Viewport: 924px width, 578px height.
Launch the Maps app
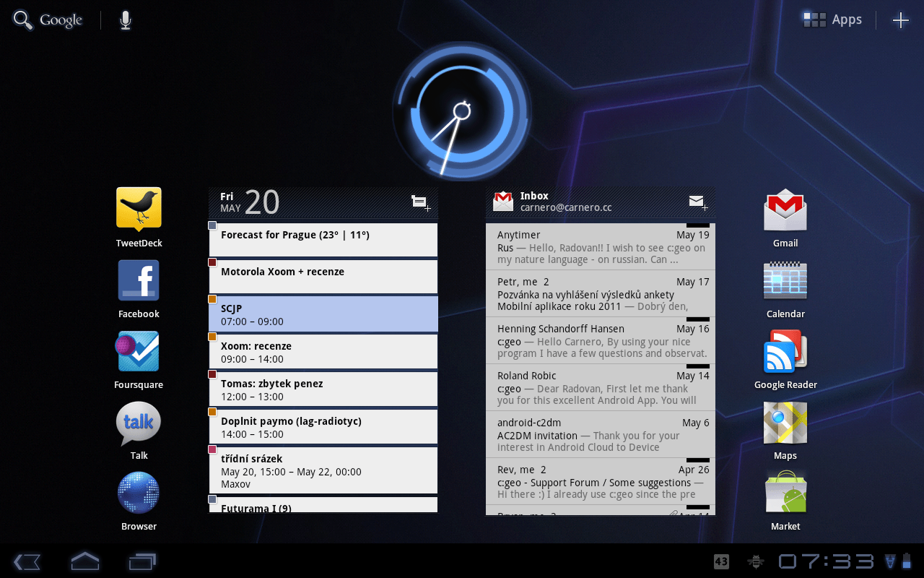pyautogui.click(x=785, y=423)
